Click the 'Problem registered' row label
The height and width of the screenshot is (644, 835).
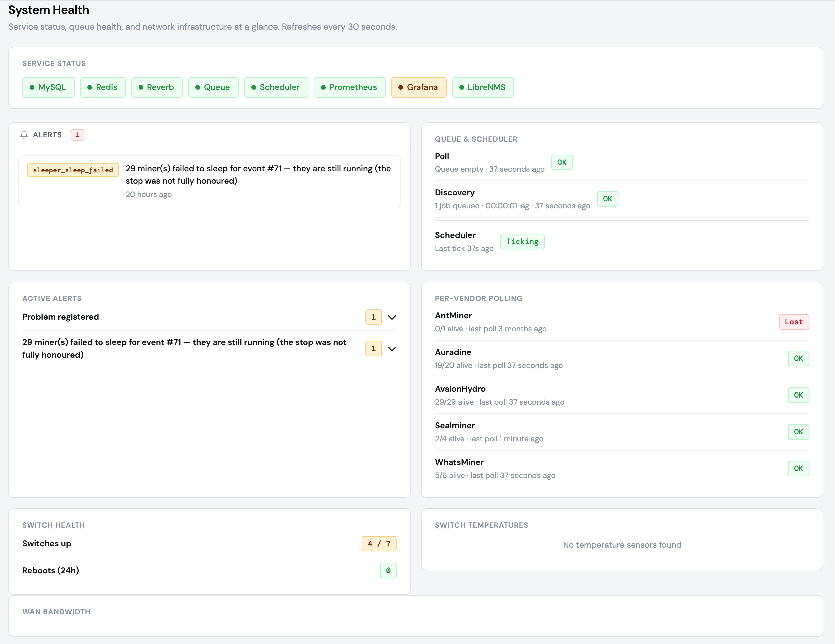60,317
